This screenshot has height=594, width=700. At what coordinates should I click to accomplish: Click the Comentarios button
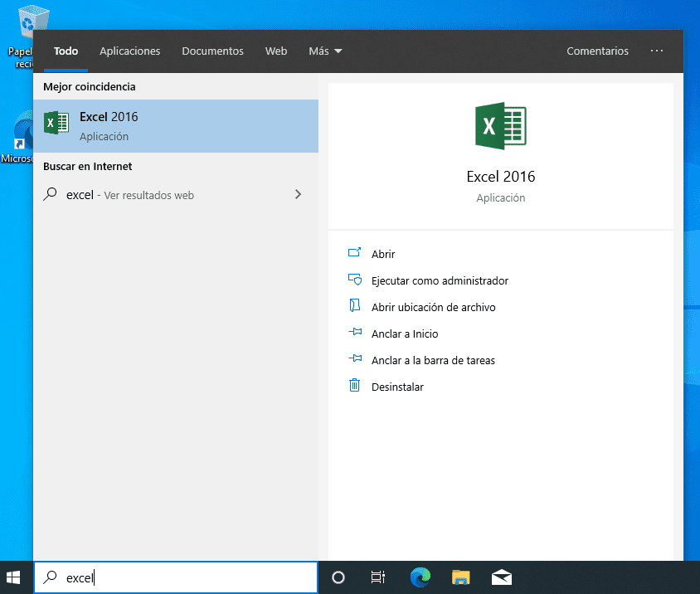pos(597,51)
